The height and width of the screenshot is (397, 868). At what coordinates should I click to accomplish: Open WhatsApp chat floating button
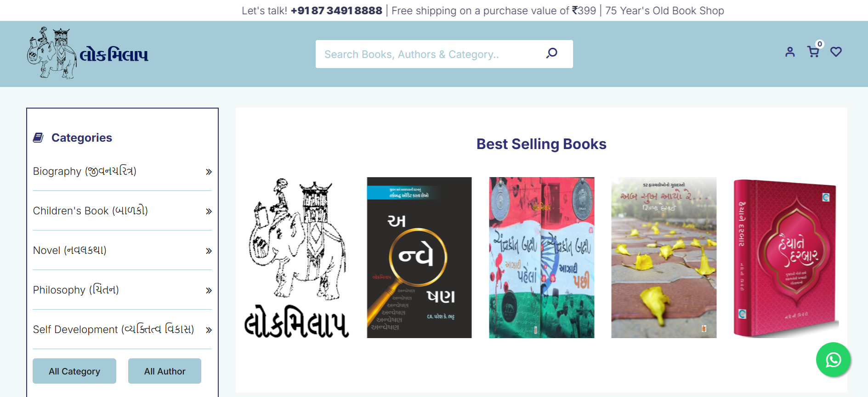pos(833,359)
